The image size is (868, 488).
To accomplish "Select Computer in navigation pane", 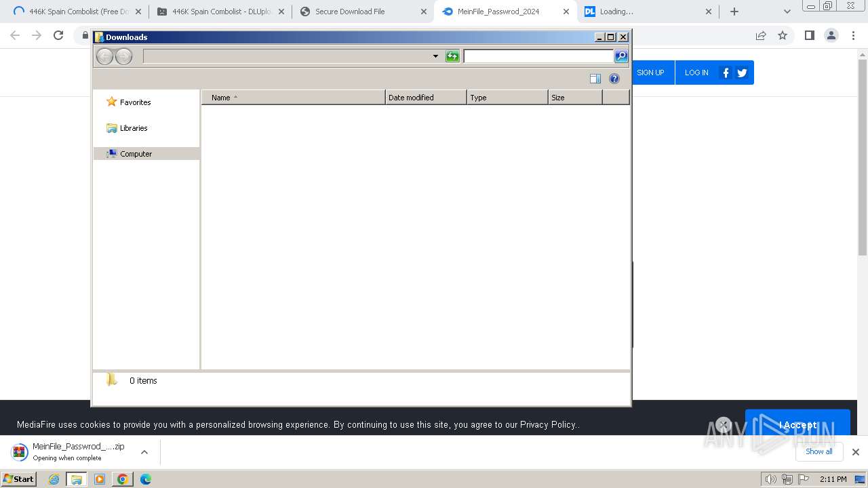I will pyautogui.click(x=146, y=154).
